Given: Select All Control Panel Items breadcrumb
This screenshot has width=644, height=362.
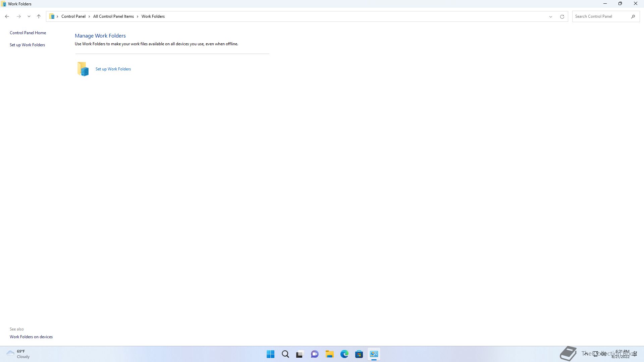Looking at the screenshot, I should (x=113, y=16).
